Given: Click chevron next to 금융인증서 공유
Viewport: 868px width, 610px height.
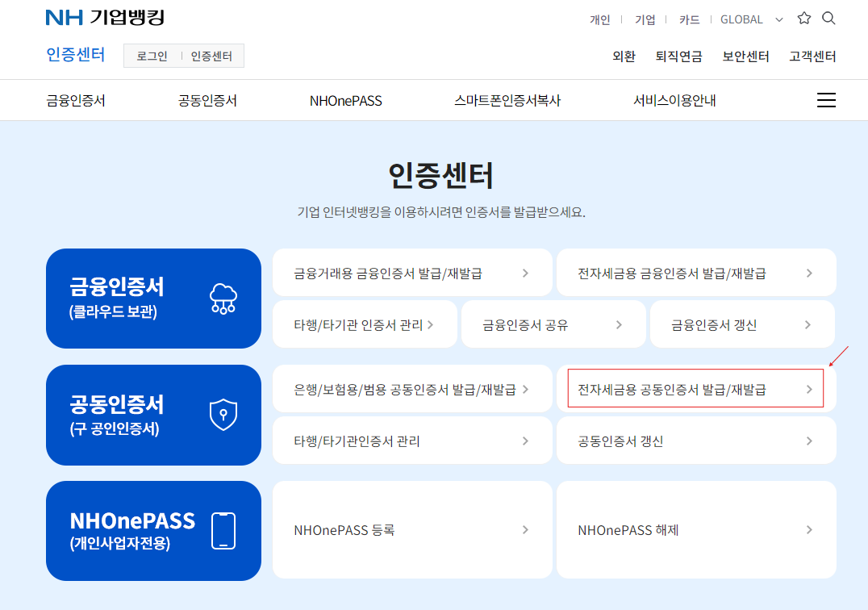Looking at the screenshot, I should point(619,325).
